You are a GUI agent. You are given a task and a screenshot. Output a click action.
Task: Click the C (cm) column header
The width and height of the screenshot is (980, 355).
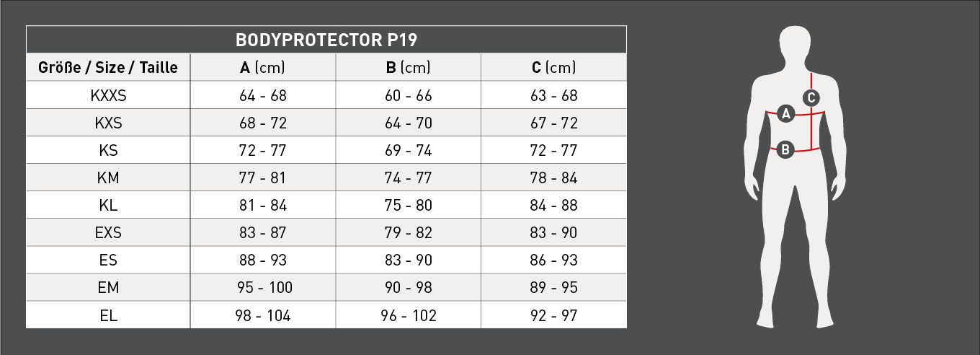(553, 68)
